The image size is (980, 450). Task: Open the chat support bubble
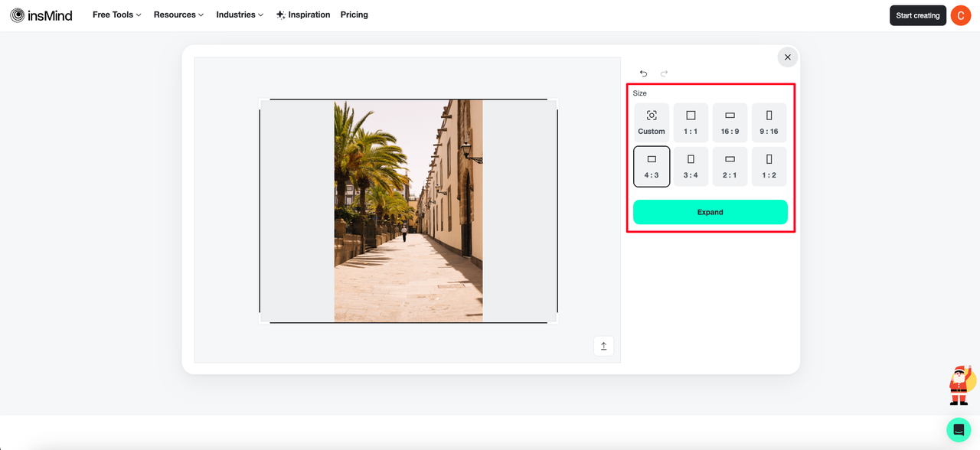pyautogui.click(x=959, y=430)
